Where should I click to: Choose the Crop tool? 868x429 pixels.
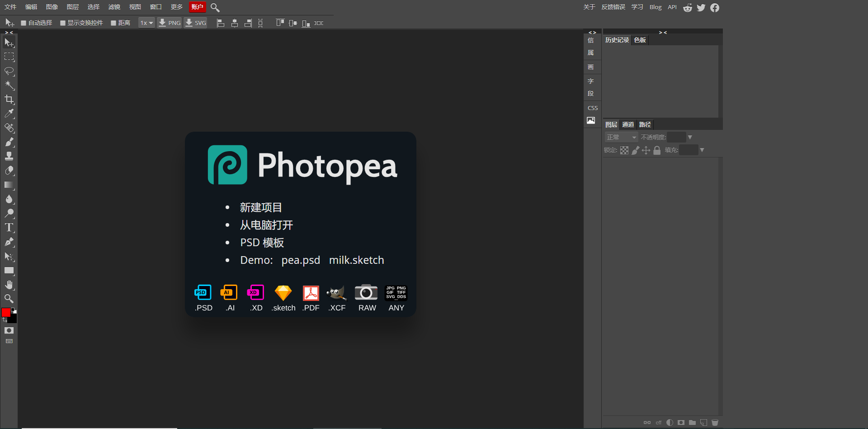[9, 100]
